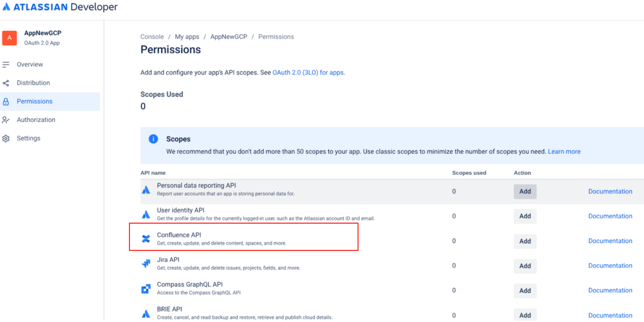The height and width of the screenshot is (322, 644).
Task: Click the Settings gear icon in sidebar
Action: click(x=6, y=138)
